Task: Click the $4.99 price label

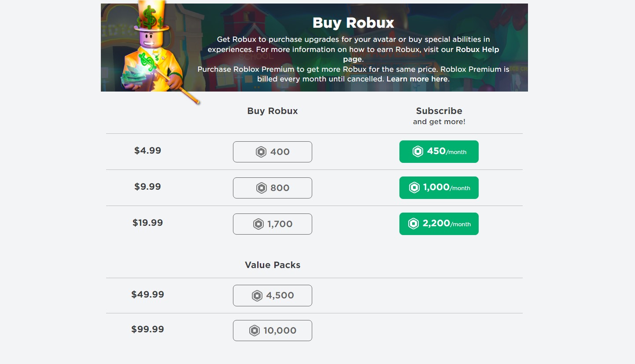Action: pos(148,151)
